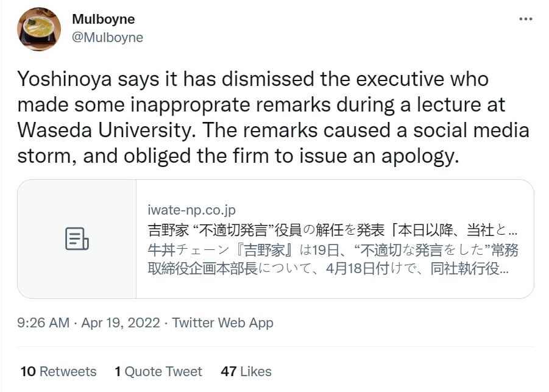Open Mulboyne's profile avatar photo
Viewport: 549px width, 392px height.
(x=38, y=29)
